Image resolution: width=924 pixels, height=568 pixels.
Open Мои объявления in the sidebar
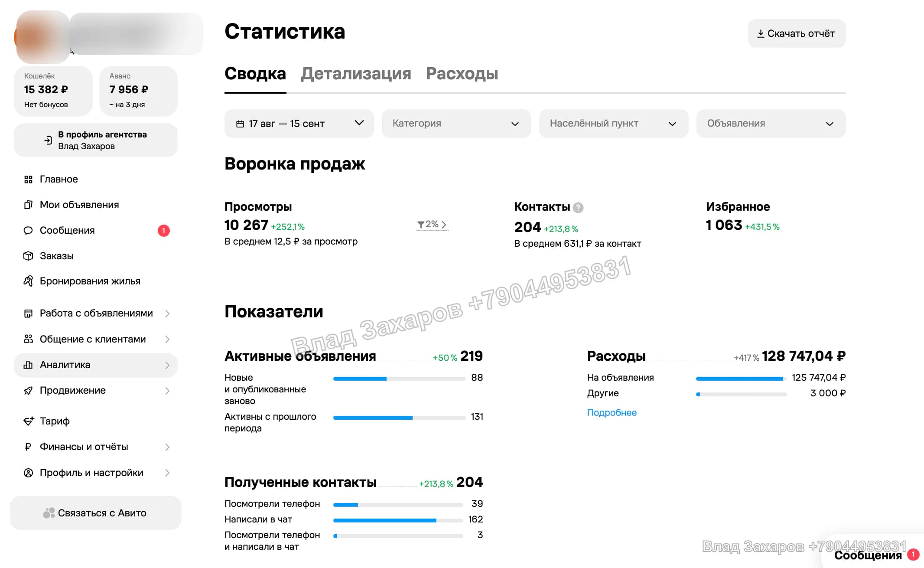point(95,205)
